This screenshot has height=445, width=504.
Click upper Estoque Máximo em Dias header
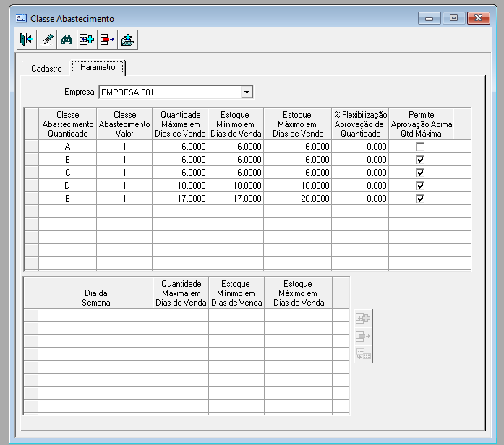298,124
